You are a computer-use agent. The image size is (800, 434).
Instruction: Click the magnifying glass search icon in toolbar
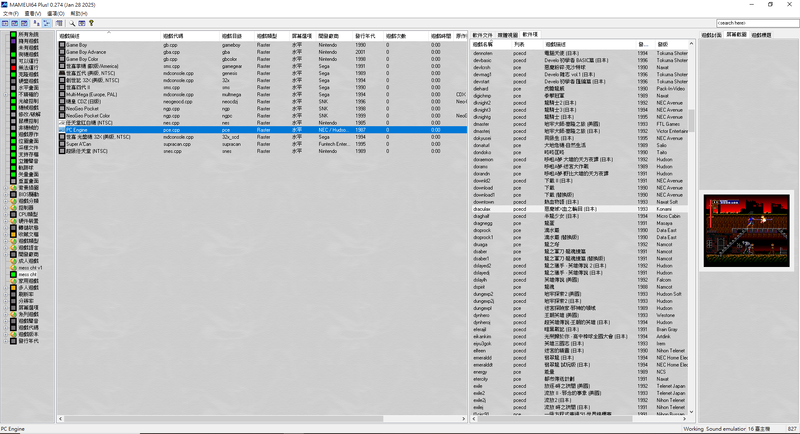click(72, 23)
